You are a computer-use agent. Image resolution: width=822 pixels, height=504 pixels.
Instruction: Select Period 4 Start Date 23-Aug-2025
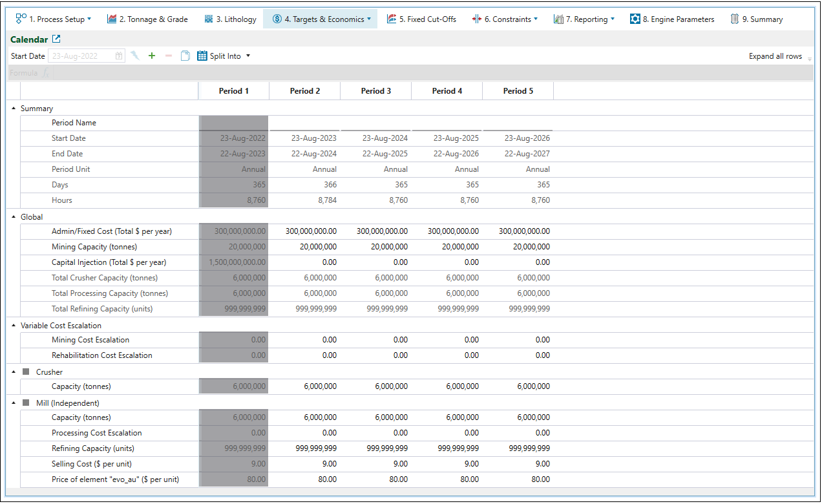coord(447,138)
